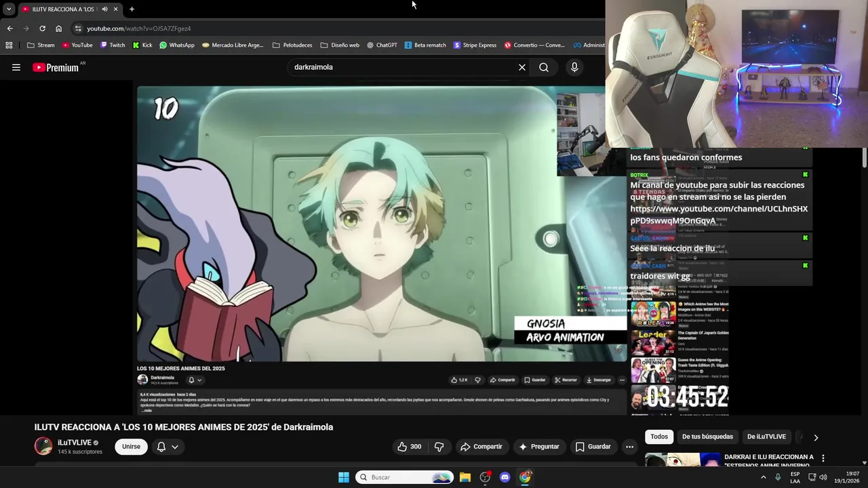This screenshot has width=868, height=488.
Task: Open the YouTube bookmark
Action: coord(77,45)
